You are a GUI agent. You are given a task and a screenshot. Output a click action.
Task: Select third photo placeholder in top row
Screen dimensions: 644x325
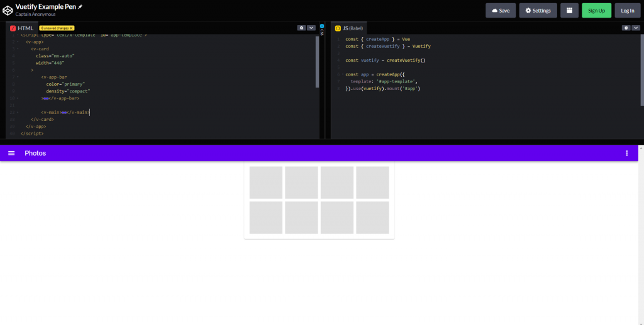[x=337, y=183]
